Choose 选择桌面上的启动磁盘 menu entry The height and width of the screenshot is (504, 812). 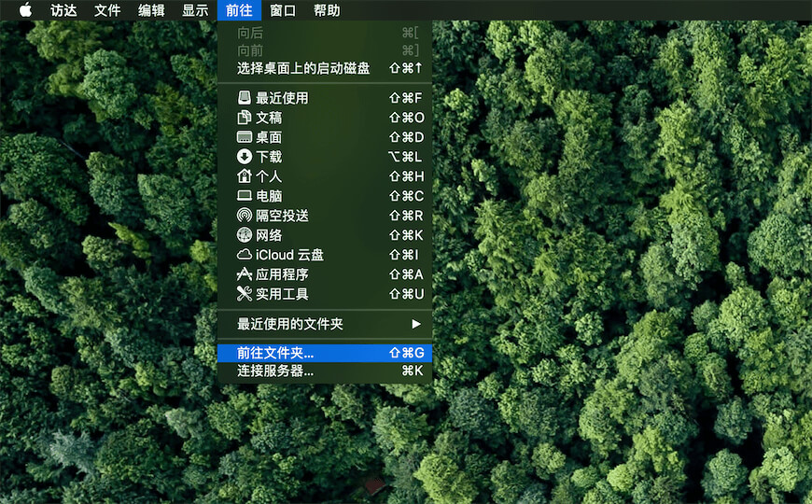coord(325,68)
